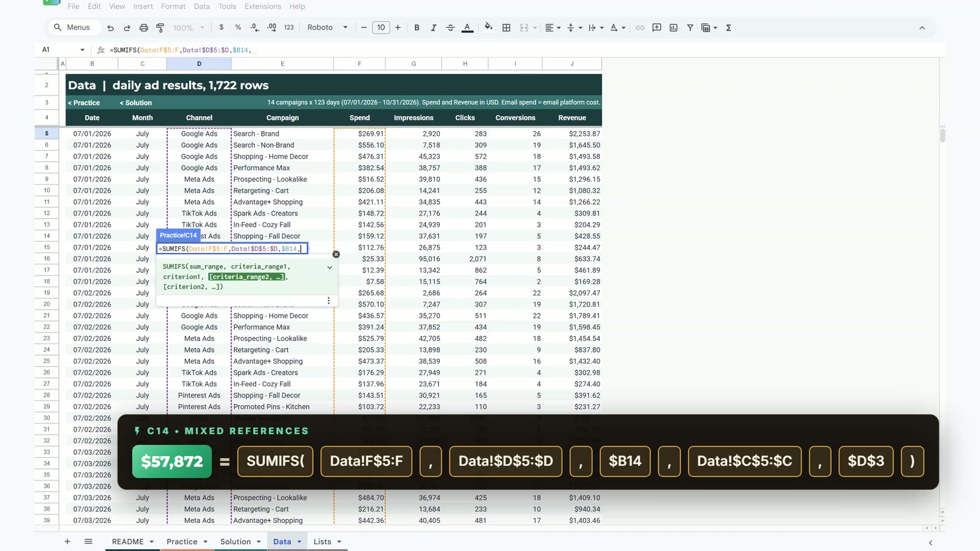Image resolution: width=980 pixels, height=551 pixels.
Task: Open more number formats (123)
Action: click(289, 28)
